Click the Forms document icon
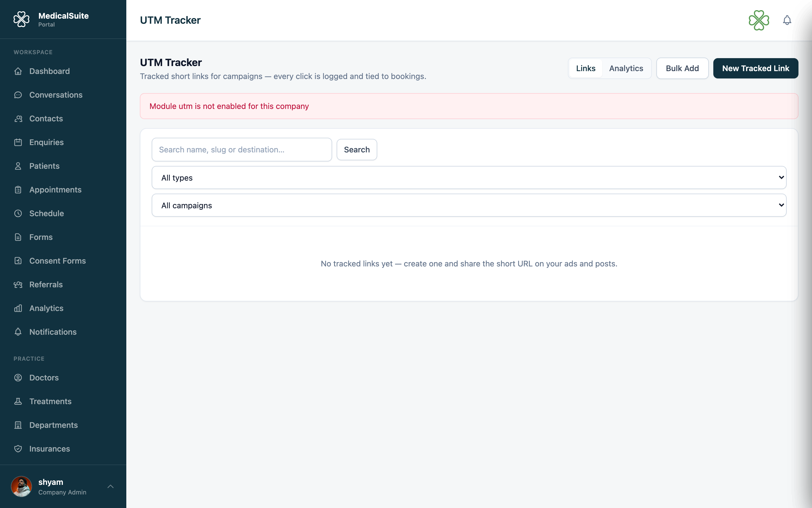 click(18, 237)
